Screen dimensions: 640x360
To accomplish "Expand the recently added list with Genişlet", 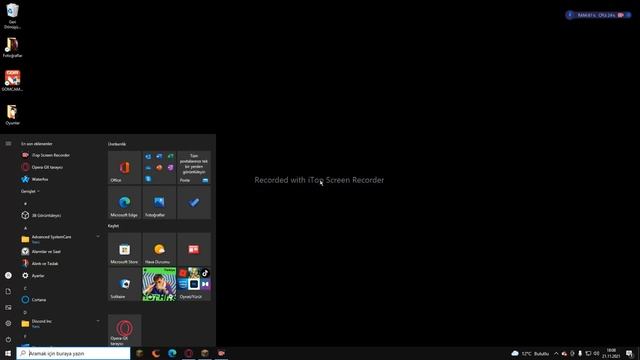I will tap(30, 191).
